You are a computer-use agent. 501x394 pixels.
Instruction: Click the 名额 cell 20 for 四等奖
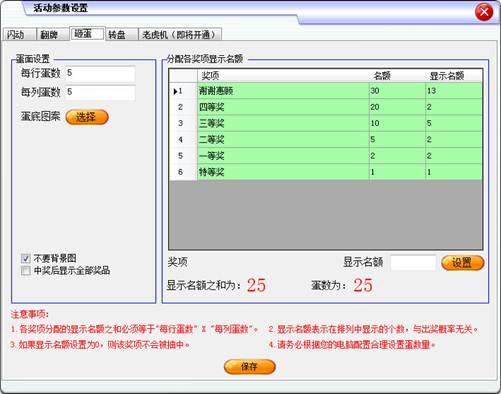tap(397, 107)
